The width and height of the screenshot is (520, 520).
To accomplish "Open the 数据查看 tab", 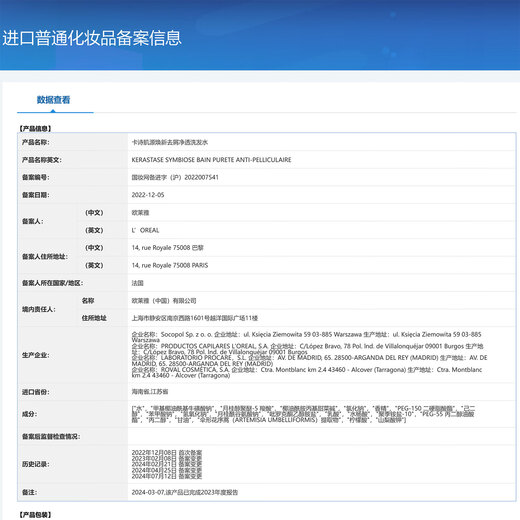I will click(x=53, y=100).
